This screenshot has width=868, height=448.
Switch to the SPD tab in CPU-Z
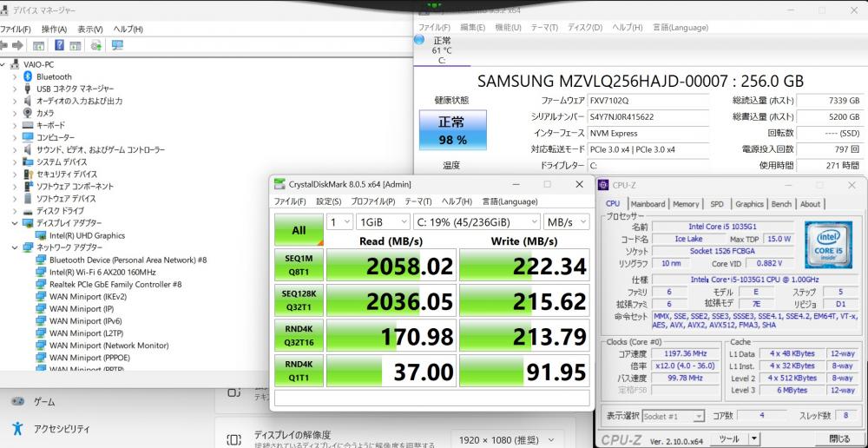pos(717,204)
